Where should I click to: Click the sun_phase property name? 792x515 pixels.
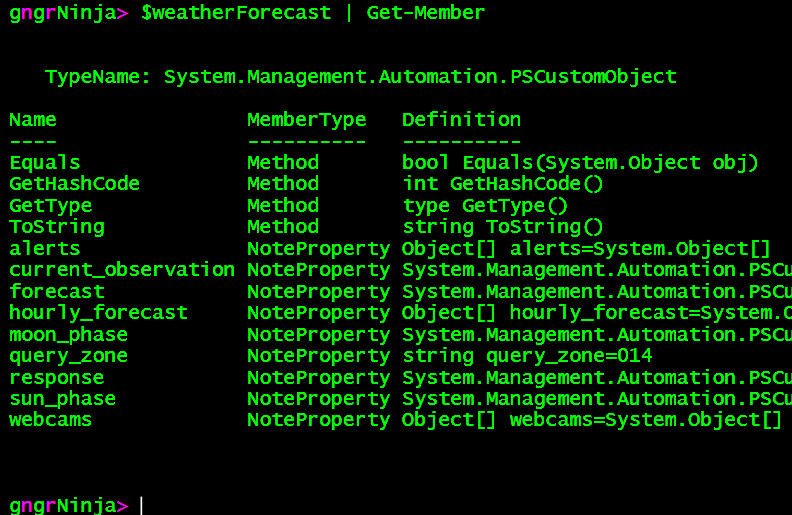coord(63,399)
